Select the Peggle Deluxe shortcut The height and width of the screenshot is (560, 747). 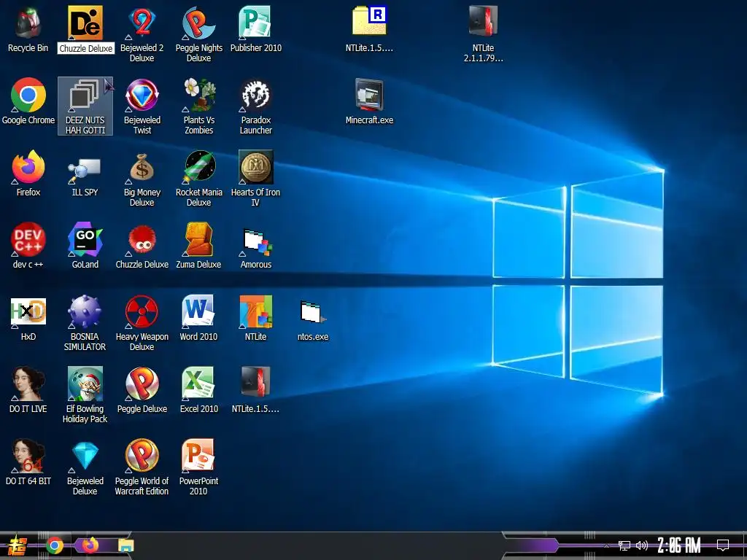point(142,389)
